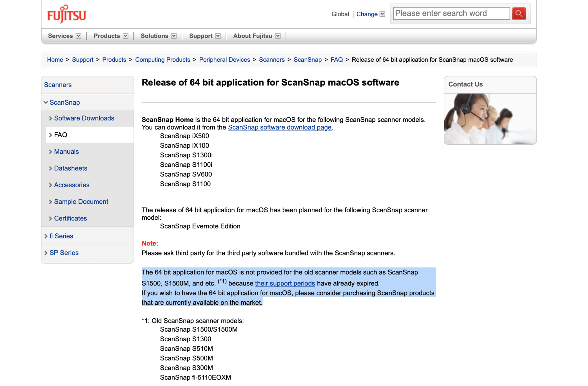Open the 'their support periods' link

pyautogui.click(x=285, y=283)
